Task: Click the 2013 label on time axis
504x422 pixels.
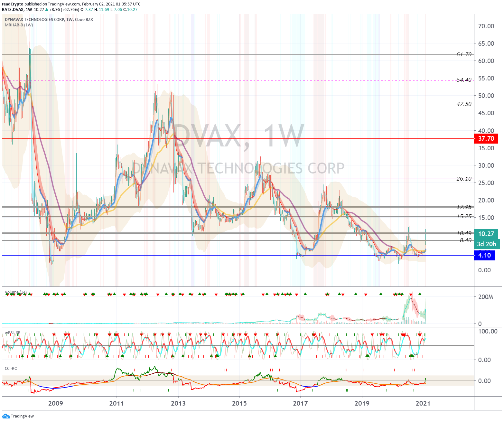Action: click(178, 403)
